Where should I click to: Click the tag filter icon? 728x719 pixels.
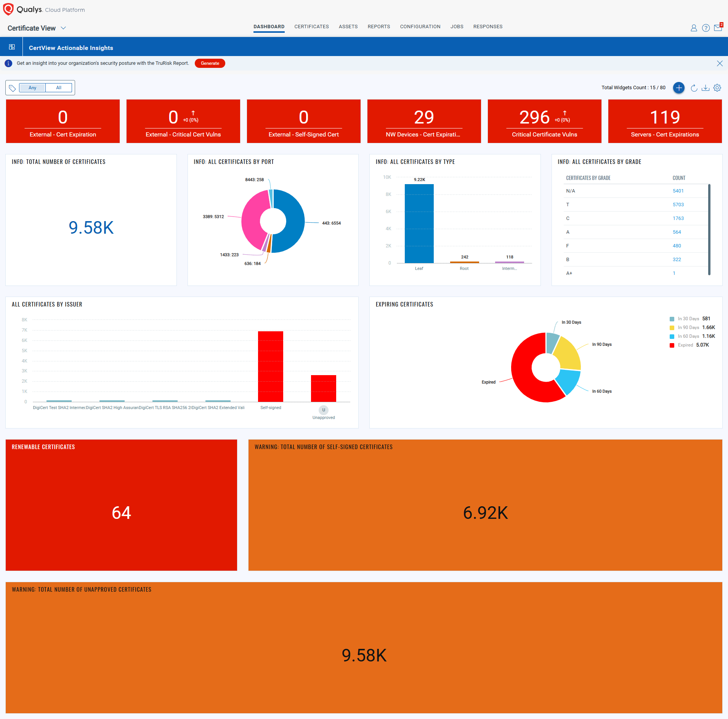(12, 88)
